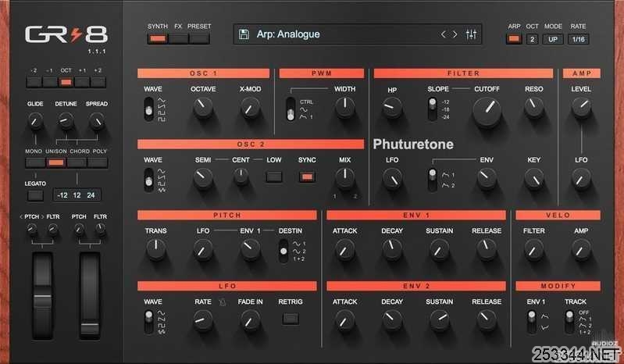Click the filter RESO knob

click(x=533, y=108)
